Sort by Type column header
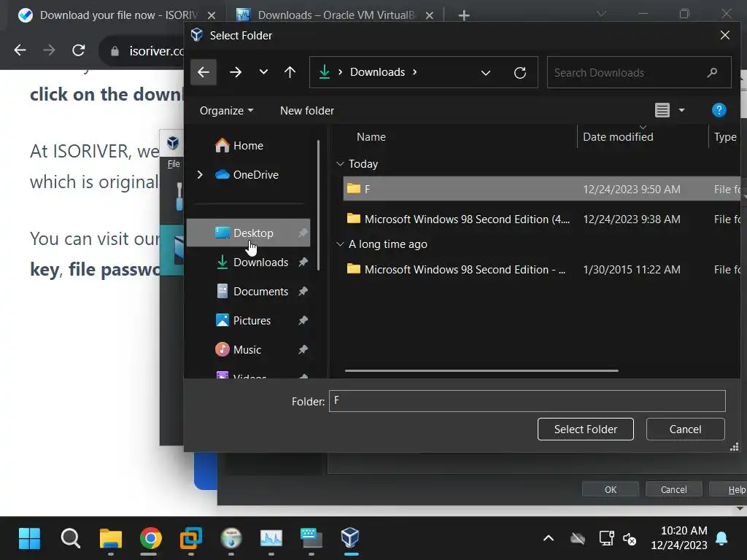The height and width of the screenshot is (560, 747). point(725,137)
